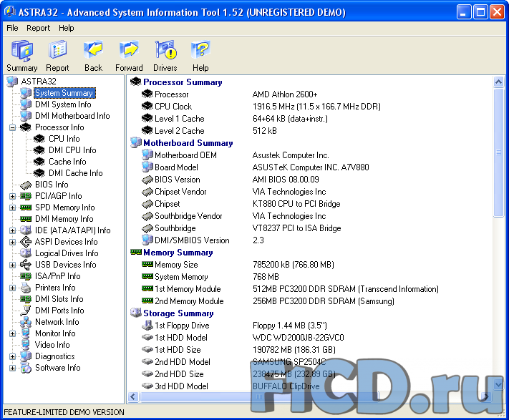Open the File menu
The height and width of the screenshot is (420, 509).
pos(12,28)
